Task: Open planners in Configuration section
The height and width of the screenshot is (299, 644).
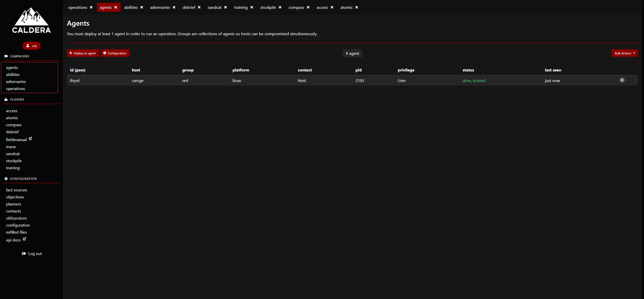Action: click(x=14, y=204)
